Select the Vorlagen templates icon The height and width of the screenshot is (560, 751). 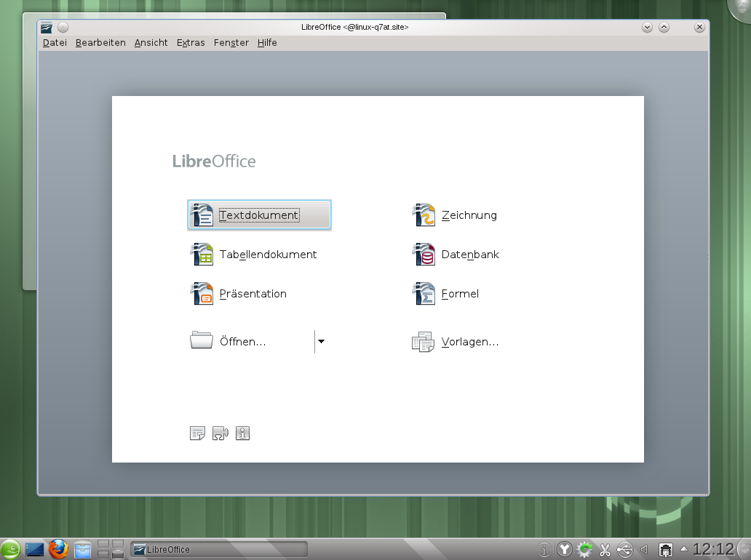click(x=423, y=341)
